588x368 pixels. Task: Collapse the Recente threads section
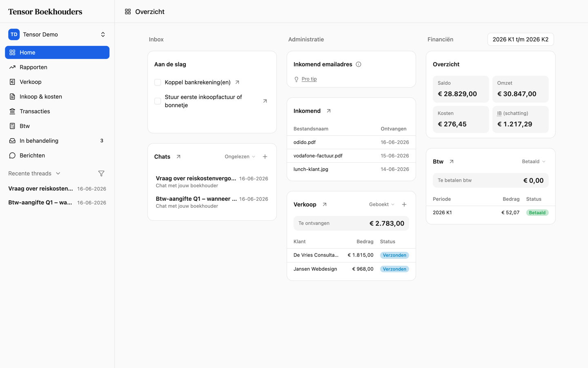click(x=35, y=173)
